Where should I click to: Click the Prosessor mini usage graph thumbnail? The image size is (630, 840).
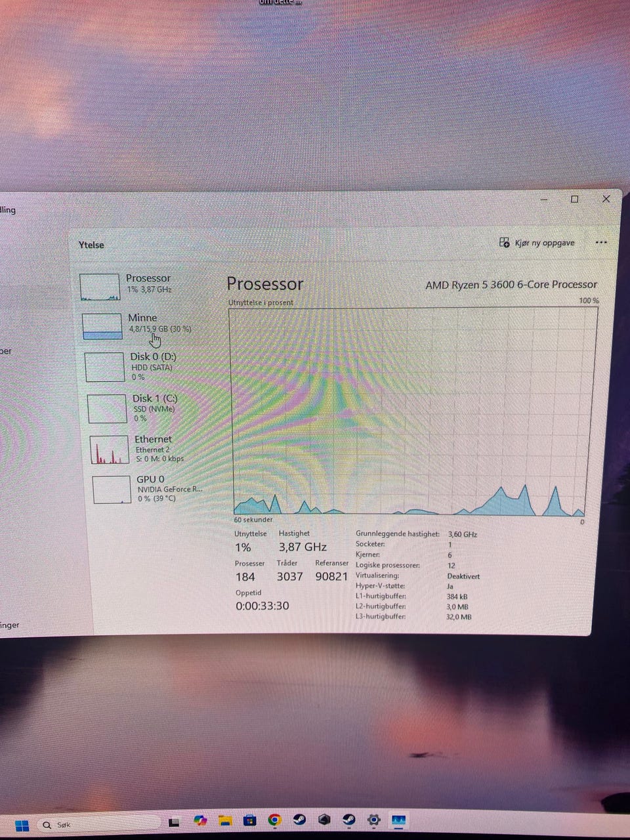click(x=100, y=287)
